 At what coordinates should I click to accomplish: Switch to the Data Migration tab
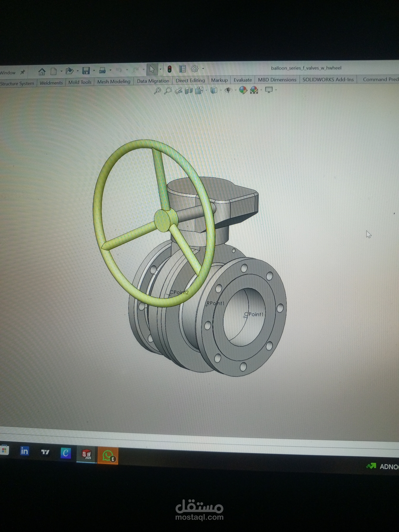point(153,81)
